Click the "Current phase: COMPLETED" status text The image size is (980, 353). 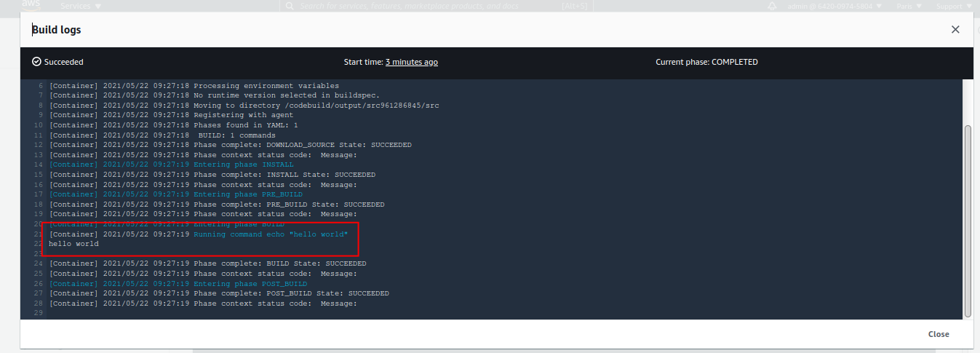[706, 63]
